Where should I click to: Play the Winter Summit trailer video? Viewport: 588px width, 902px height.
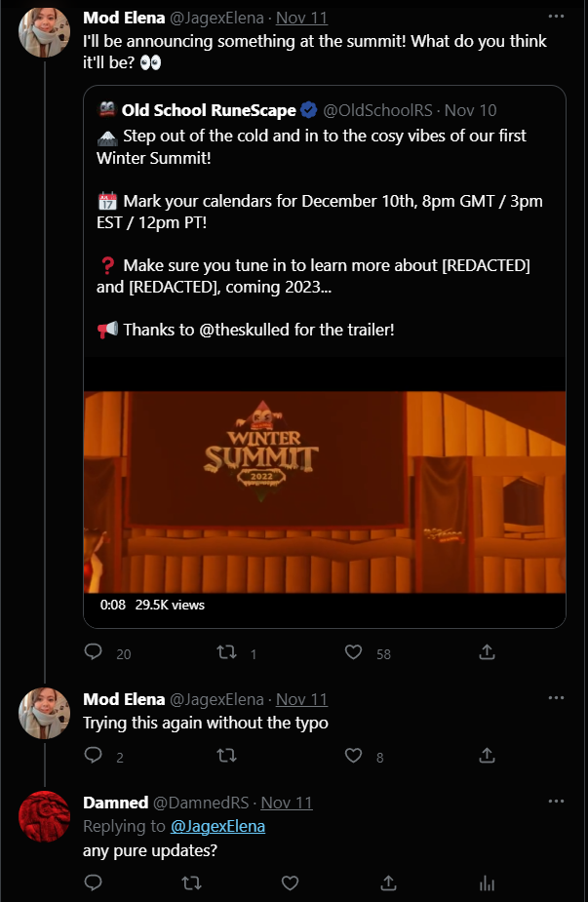pos(325,492)
